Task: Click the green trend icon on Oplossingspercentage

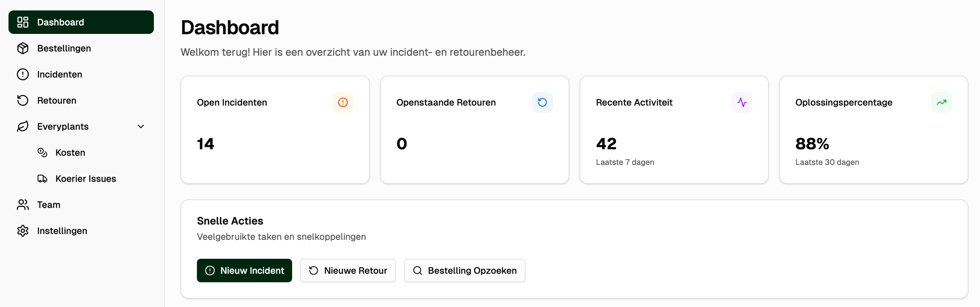Action: pyautogui.click(x=942, y=102)
